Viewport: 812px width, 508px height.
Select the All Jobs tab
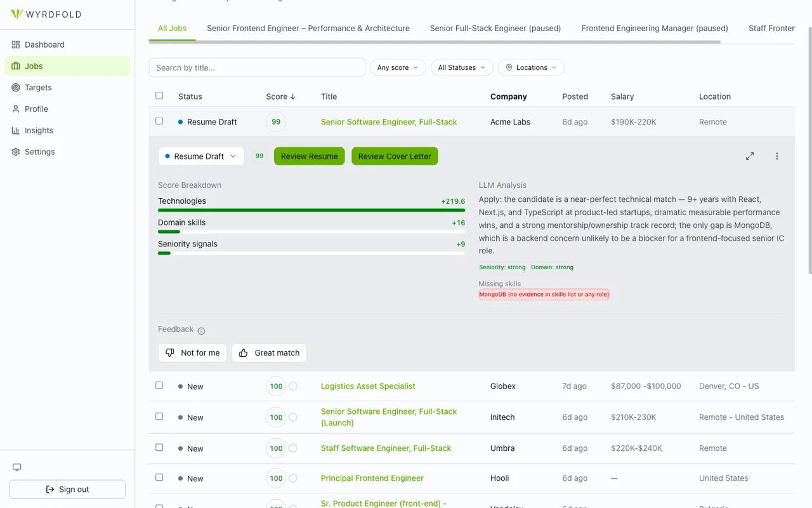172,28
